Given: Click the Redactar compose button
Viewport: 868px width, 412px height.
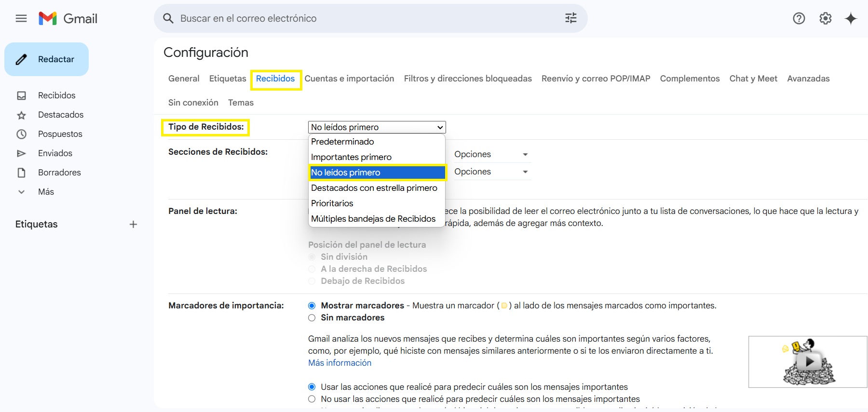Looking at the screenshot, I should (x=47, y=59).
